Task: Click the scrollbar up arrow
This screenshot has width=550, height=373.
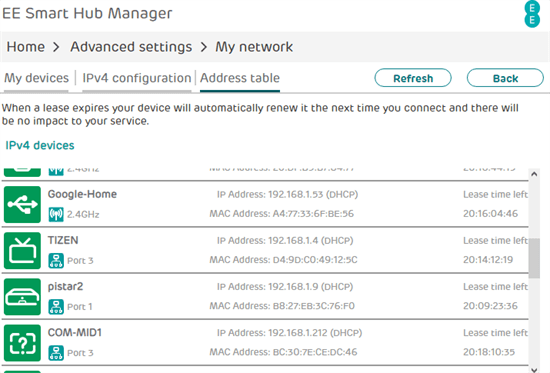Action: (x=534, y=174)
